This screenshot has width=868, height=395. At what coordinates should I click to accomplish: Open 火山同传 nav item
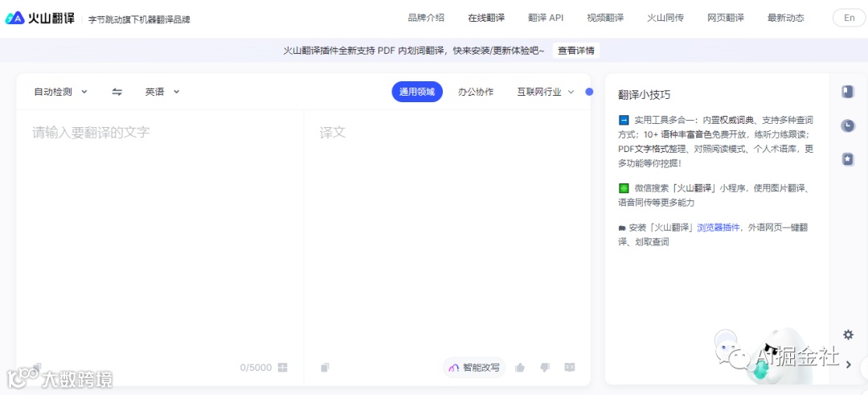665,18
